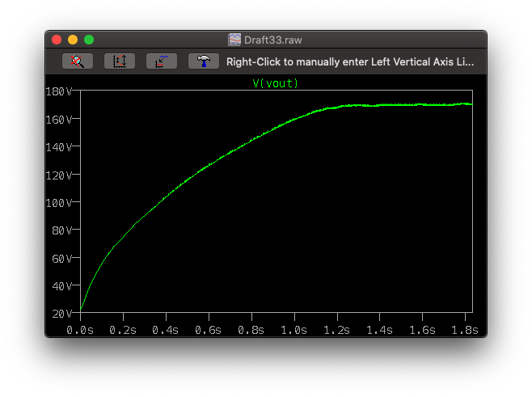Click the 0.8s time axis label
This screenshot has width=532, height=397.
[251, 330]
